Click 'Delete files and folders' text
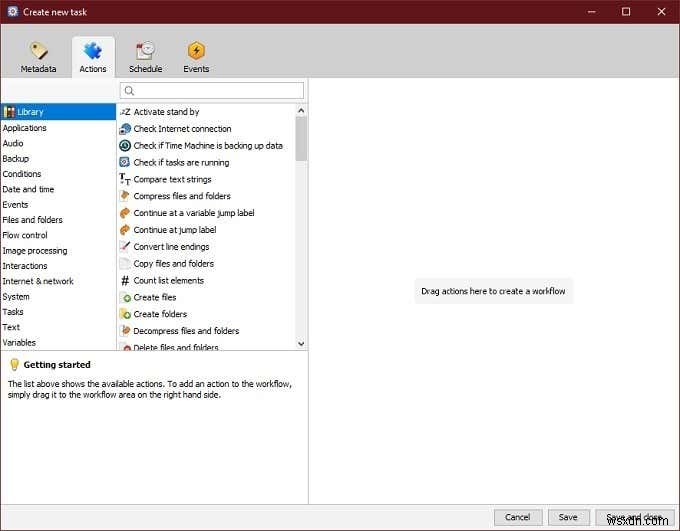Image resolution: width=680 pixels, height=531 pixels. pyautogui.click(x=176, y=347)
